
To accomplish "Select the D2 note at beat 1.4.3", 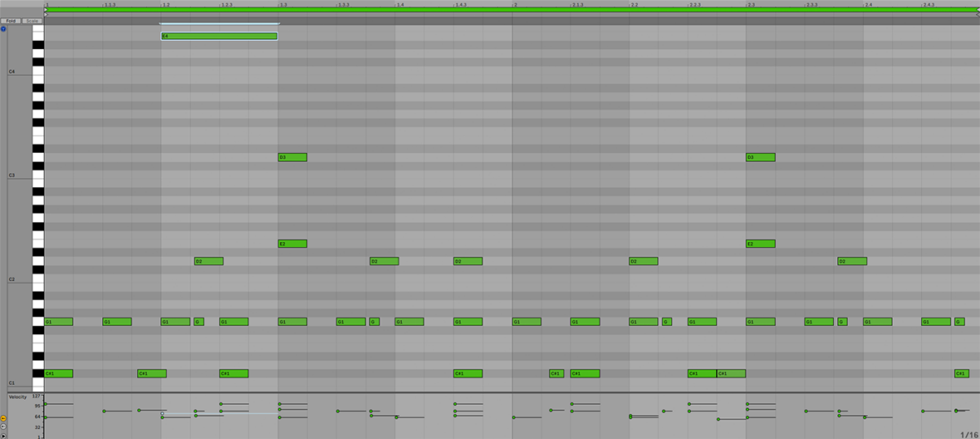I will click(x=468, y=262).
